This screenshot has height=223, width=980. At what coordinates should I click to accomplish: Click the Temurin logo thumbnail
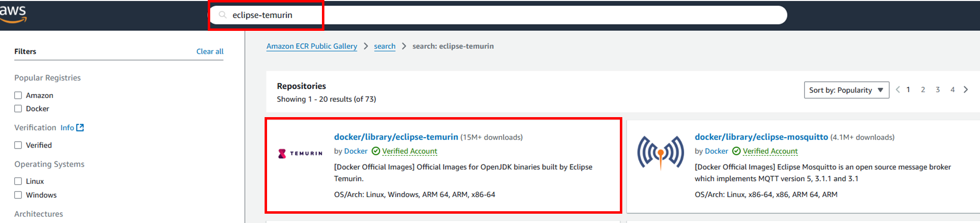click(x=300, y=153)
